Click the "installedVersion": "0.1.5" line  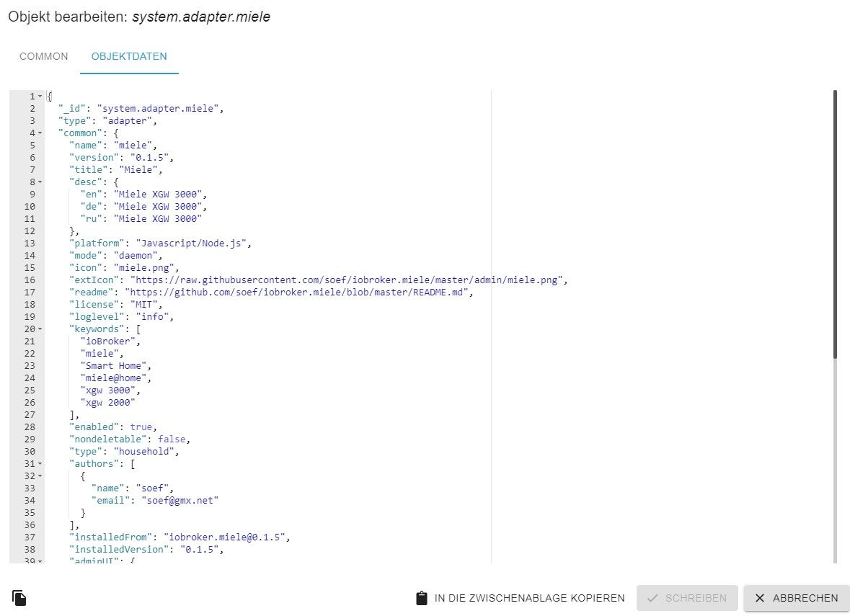[x=146, y=550]
